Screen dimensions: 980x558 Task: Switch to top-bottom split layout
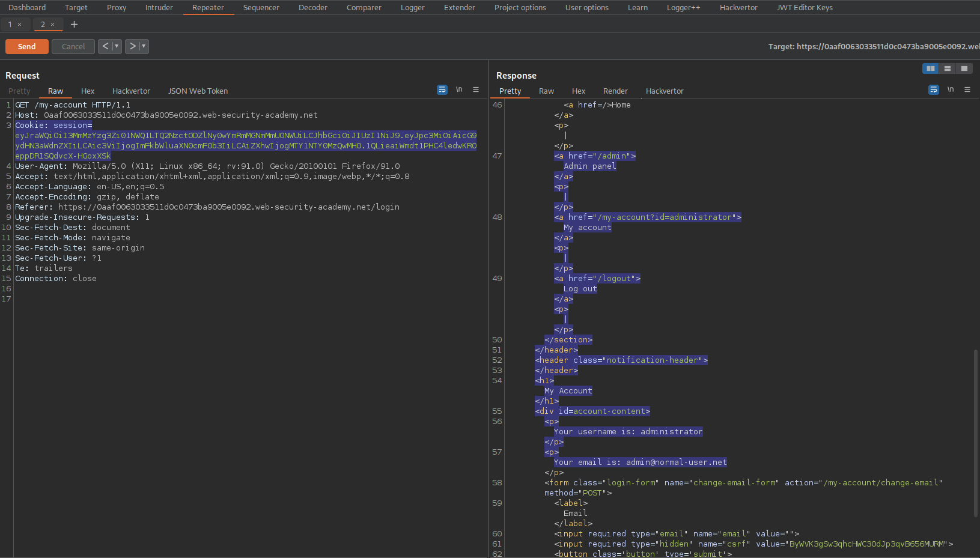pyautogui.click(x=948, y=68)
